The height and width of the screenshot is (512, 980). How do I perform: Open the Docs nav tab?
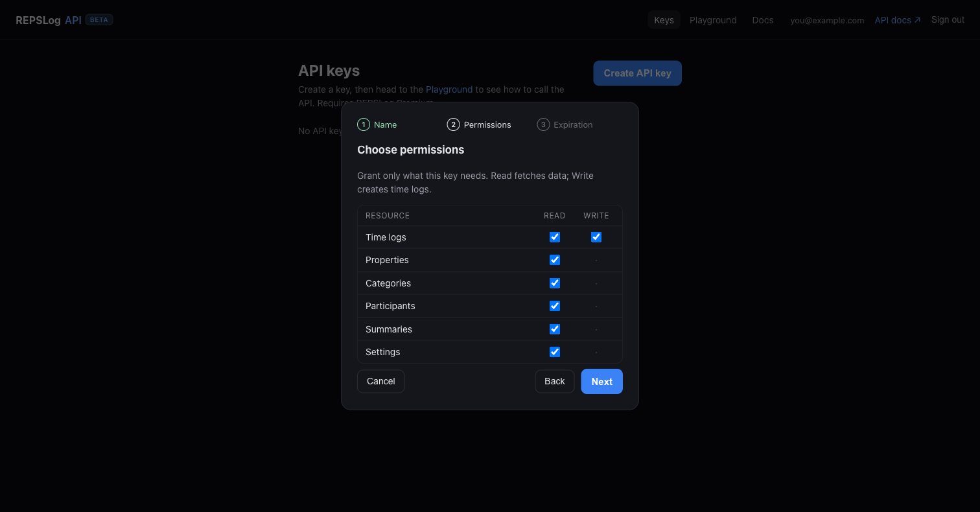tap(763, 20)
